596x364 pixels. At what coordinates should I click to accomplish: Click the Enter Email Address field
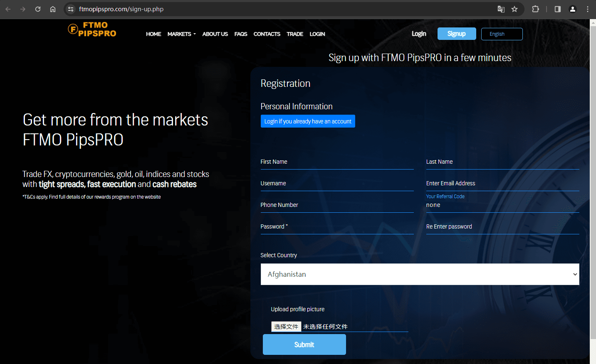click(502, 184)
